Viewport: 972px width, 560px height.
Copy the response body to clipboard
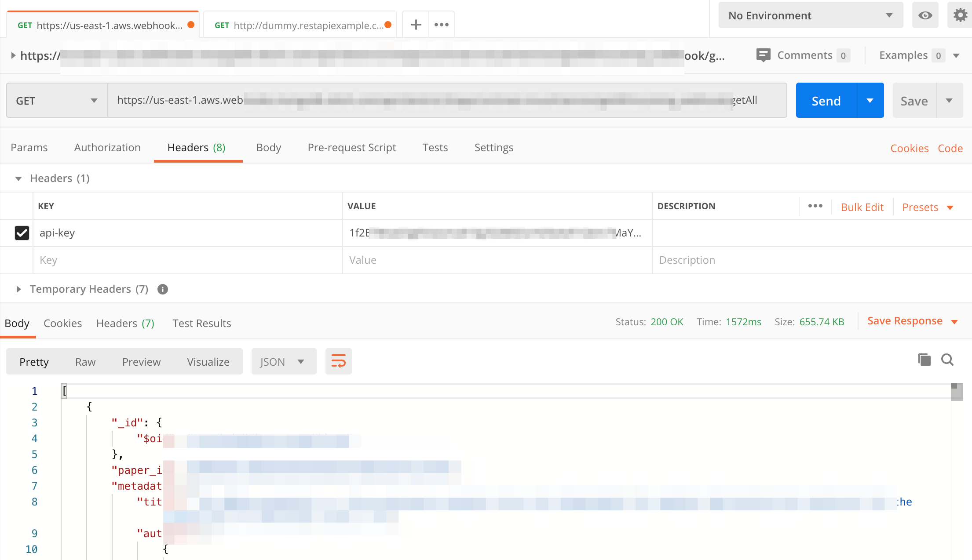[x=924, y=360]
